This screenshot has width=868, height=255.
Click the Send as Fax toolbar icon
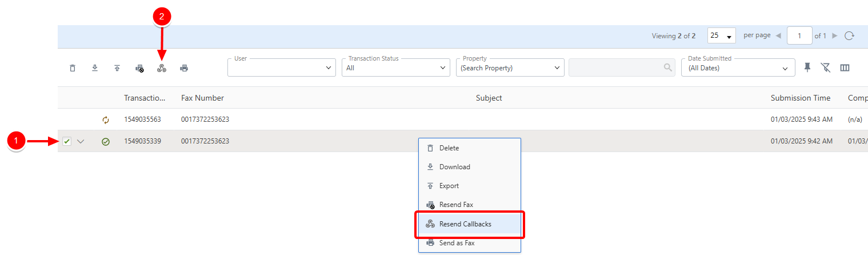pyautogui.click(x=184, y=68)
